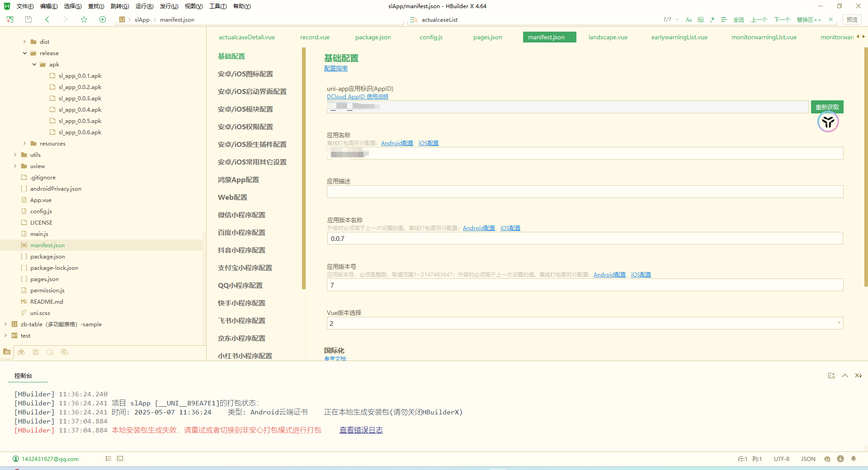Click the round floating assistant icon
868x470 pixels.
click(x=828, y=122)
